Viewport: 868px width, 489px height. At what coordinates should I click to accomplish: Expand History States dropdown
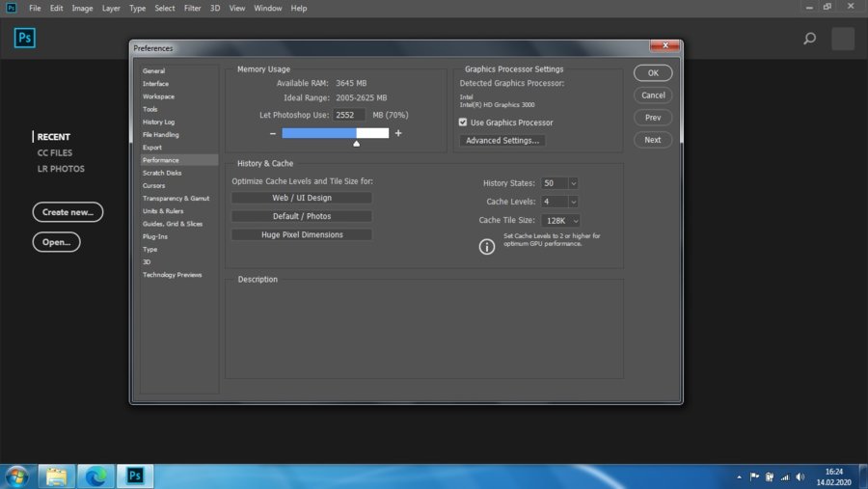[574, 183]
